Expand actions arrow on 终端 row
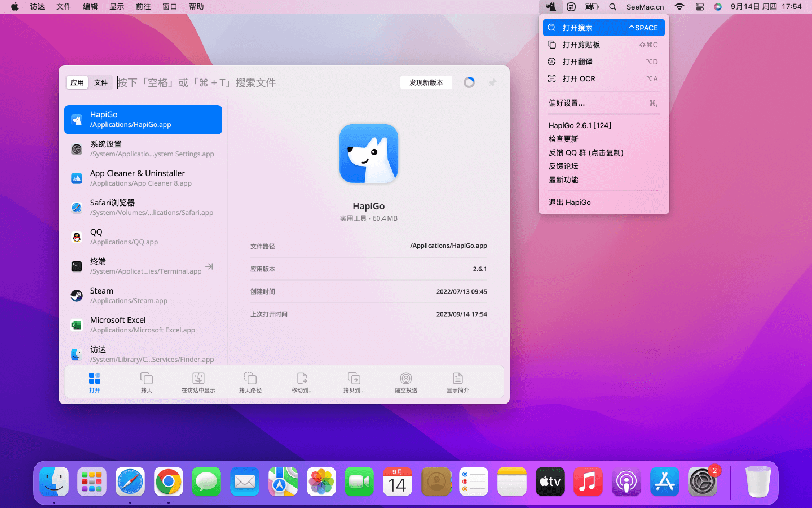The width and height of the screenshot is (812, 508). pyautogui.click(x=209, y=266)
